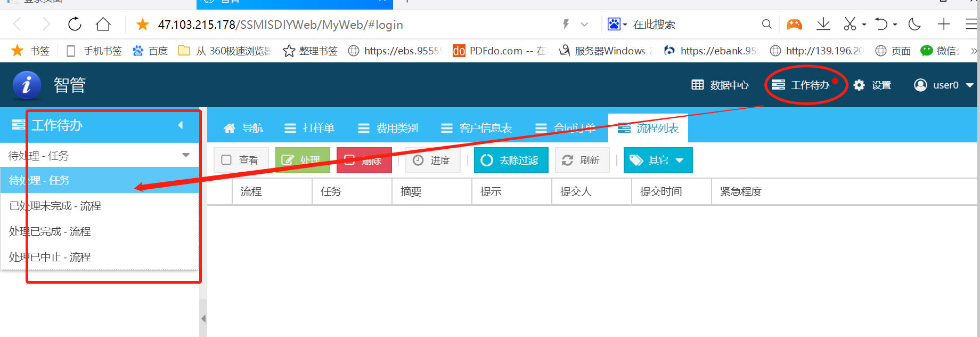This screenshot has height=337, width=980.
Task: Show more bookmarks chevron
Action: coord(974,51)
